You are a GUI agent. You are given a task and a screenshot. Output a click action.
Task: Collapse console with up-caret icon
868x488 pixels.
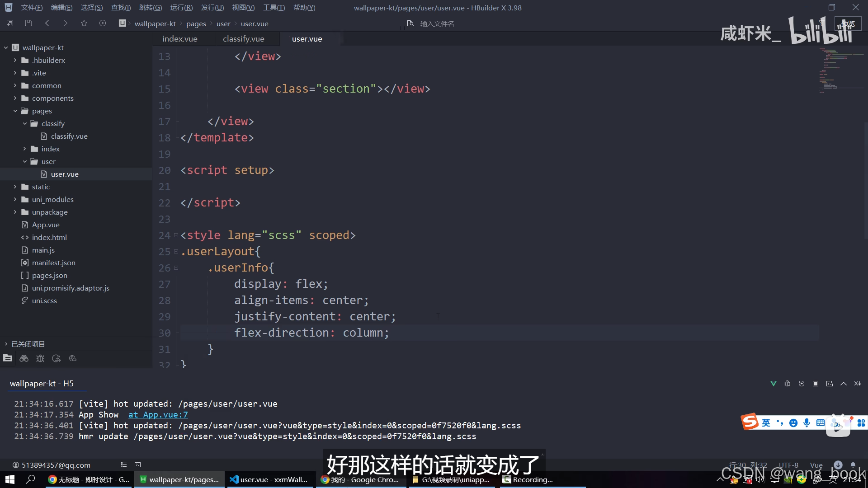(844, 384)
